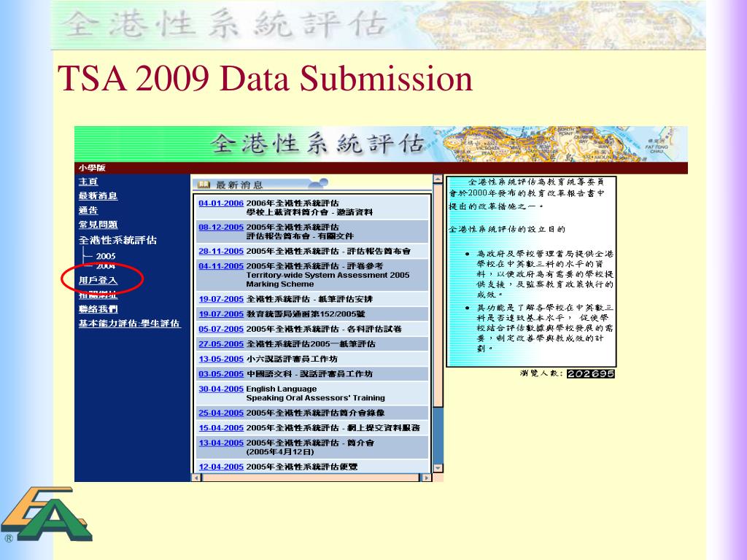Open 聯絡我們 contact link
This screenshot has width=747, height=560.
[x=98, y=309]
